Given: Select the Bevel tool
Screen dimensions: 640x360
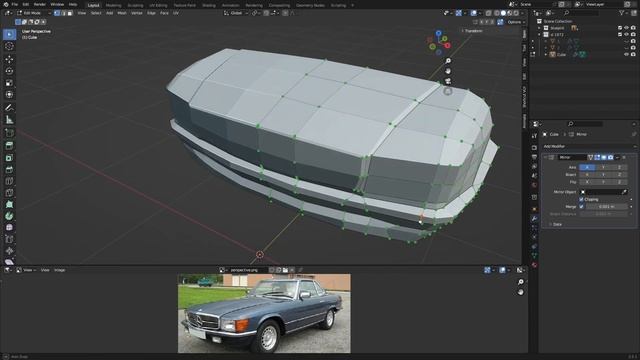Looking at the screenshot, I should click(9, 169).
